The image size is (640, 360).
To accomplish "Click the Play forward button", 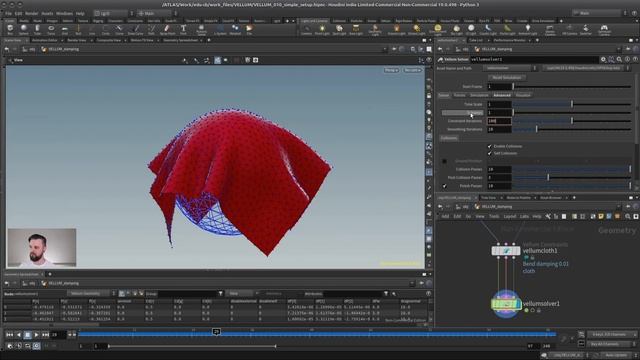I will coord(36,335).
